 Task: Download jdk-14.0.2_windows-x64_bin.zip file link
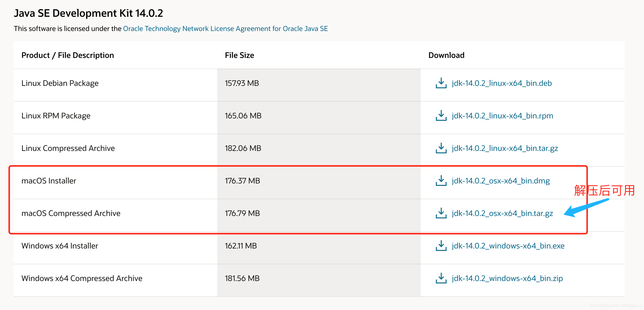pyautogui.click(x=507, y=278)
